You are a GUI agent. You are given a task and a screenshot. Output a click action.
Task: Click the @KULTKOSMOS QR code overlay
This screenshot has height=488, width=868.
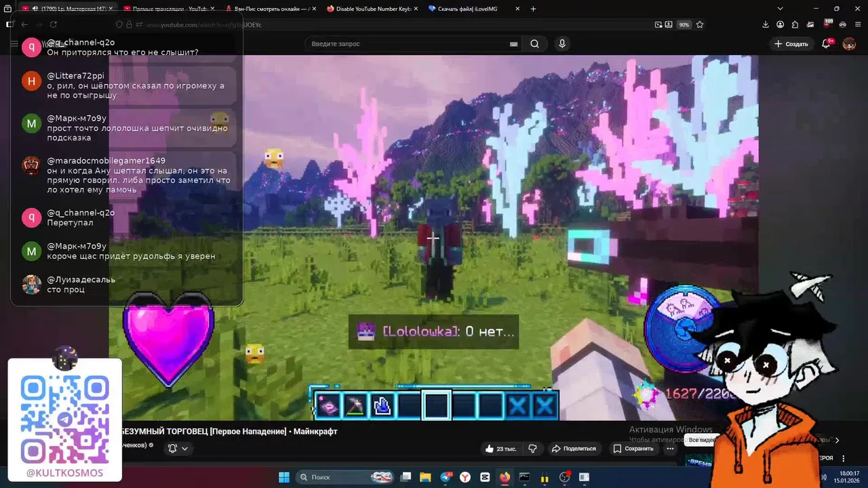point(65,420)
